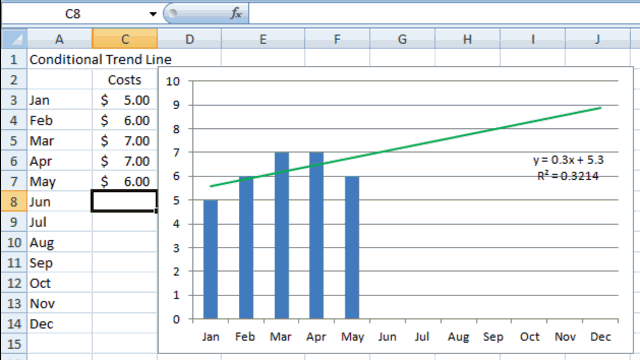Select row 3 header
This screenshot has height=360, width=640.
[x=14, y=100]
